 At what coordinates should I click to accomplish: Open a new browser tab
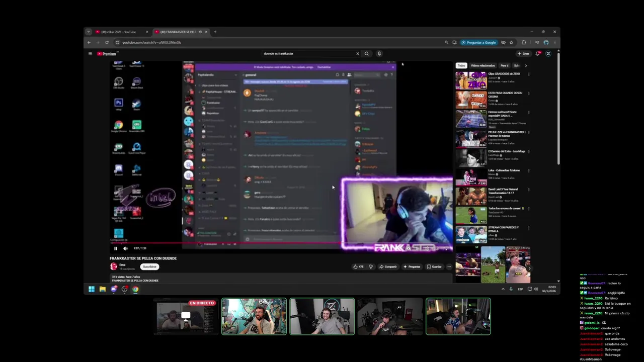(215, 32)
